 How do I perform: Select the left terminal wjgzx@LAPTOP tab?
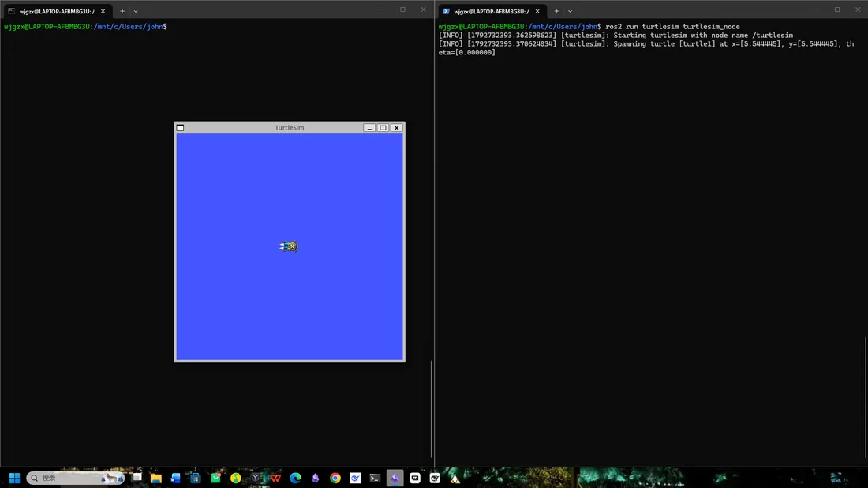coord(57,11)
